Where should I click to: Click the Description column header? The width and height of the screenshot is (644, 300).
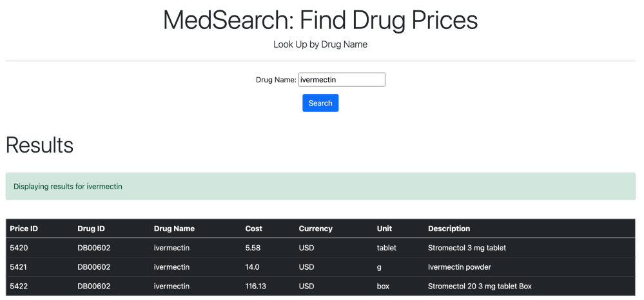(x=449, y=229)
